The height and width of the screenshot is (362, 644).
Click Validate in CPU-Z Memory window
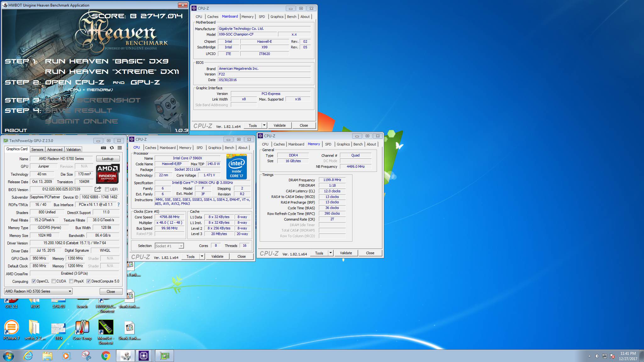[x=346, y=253]
